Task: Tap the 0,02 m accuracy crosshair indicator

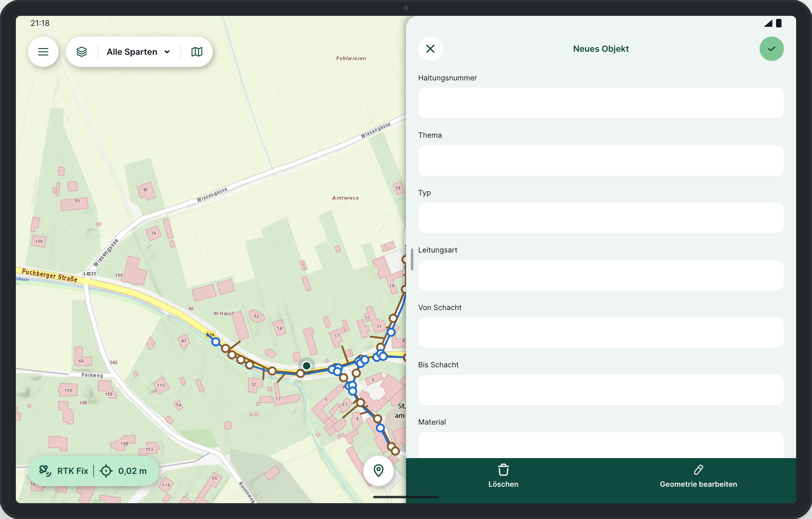Action: click(123, 471)
